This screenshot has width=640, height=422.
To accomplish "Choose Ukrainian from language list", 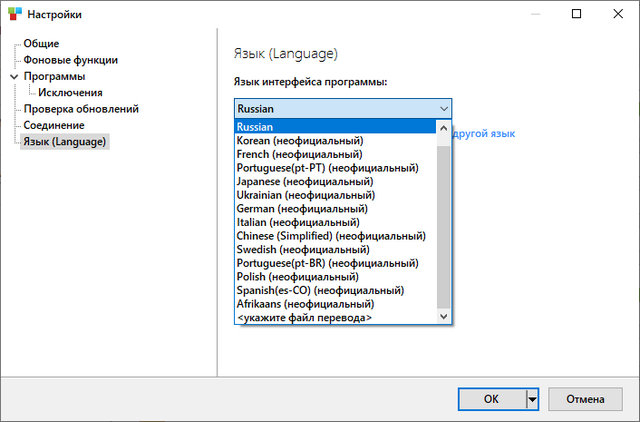I will [x=305, y=195].
